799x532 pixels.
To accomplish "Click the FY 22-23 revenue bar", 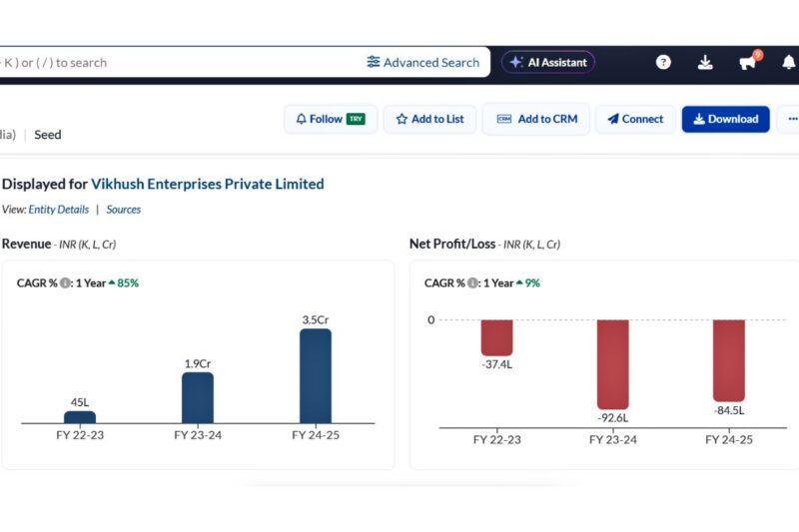I will click(80, 417).
